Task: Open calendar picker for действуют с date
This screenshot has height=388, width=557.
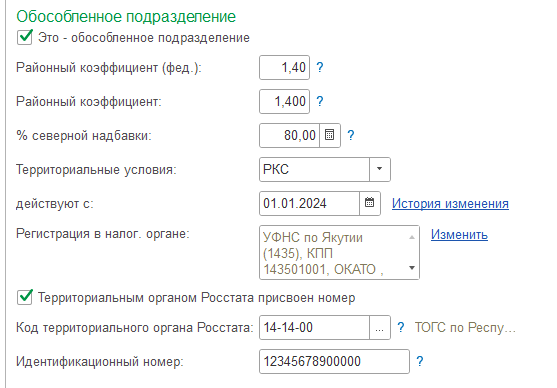Action: [x=369, y=204]
